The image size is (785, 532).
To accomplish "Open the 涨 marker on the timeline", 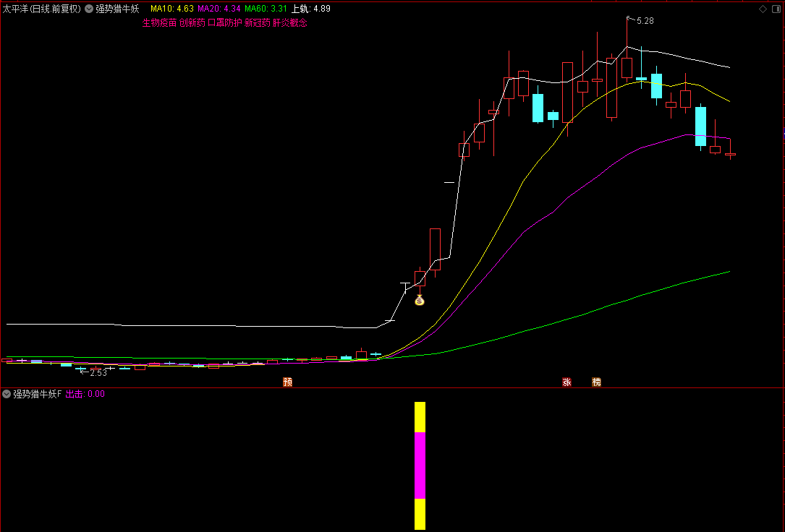I will (x=567, y=382).
